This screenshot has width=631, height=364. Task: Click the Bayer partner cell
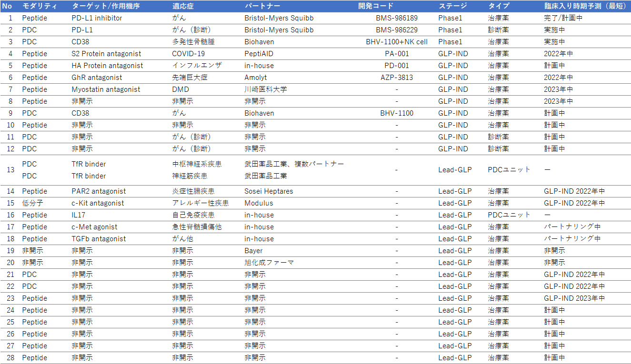tap(254, 251)
